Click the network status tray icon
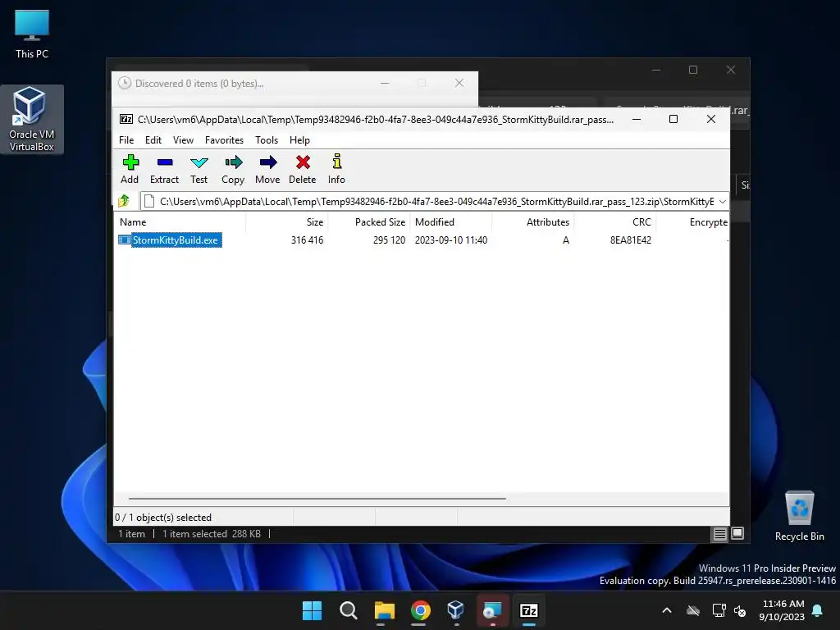 click(x=719, y=610)
